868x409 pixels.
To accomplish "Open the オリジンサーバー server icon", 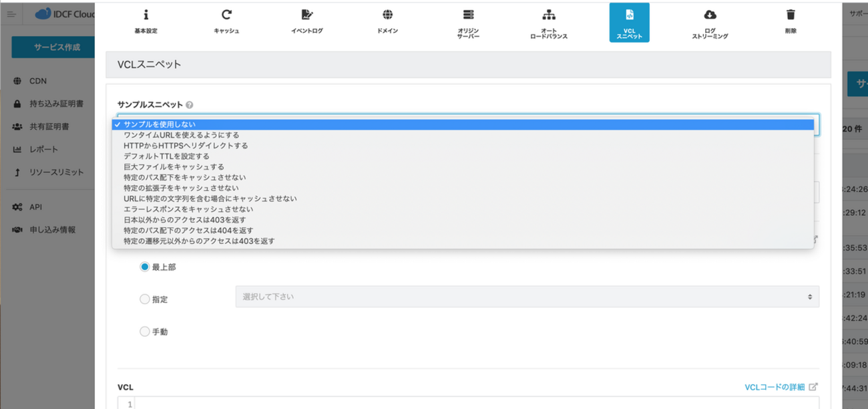I will tap(468, 15).
